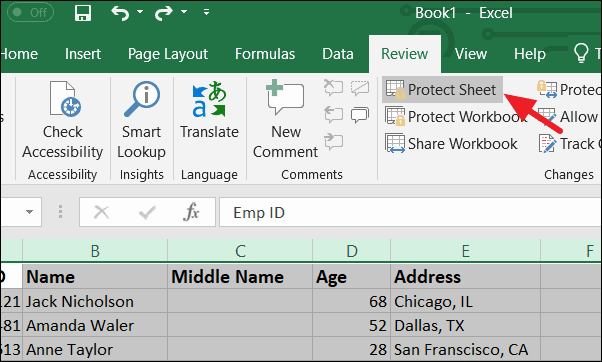Click Show All Comments icon
The image size is (602, 362).
pos(360,115)
